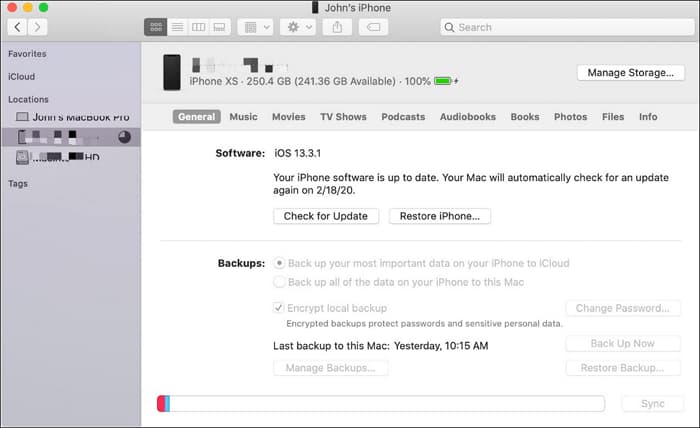
Task: Select back up to iCloud radio option
Action: [x=279, y=263]
